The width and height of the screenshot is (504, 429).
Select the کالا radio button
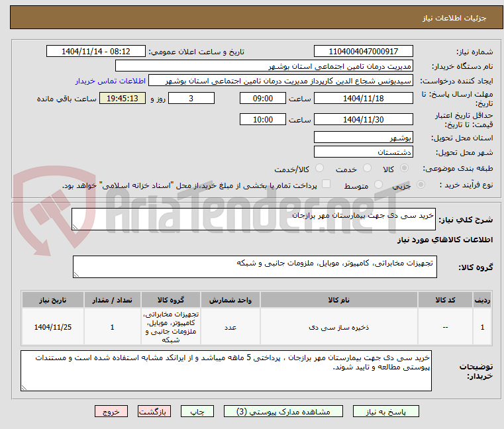pos(404,168)
